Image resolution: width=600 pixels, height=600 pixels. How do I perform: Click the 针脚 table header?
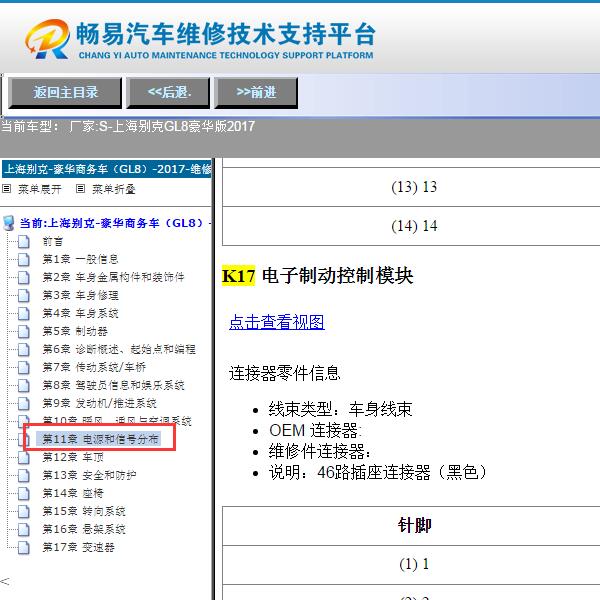click(x=414, y=525)
